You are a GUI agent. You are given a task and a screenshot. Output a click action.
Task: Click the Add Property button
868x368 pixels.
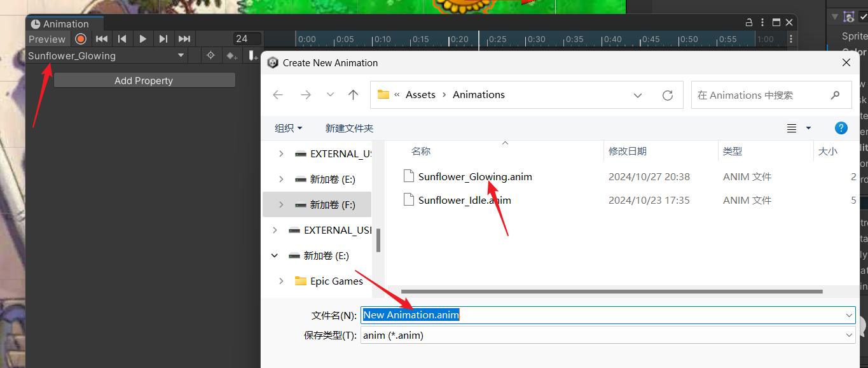[144, 80]
